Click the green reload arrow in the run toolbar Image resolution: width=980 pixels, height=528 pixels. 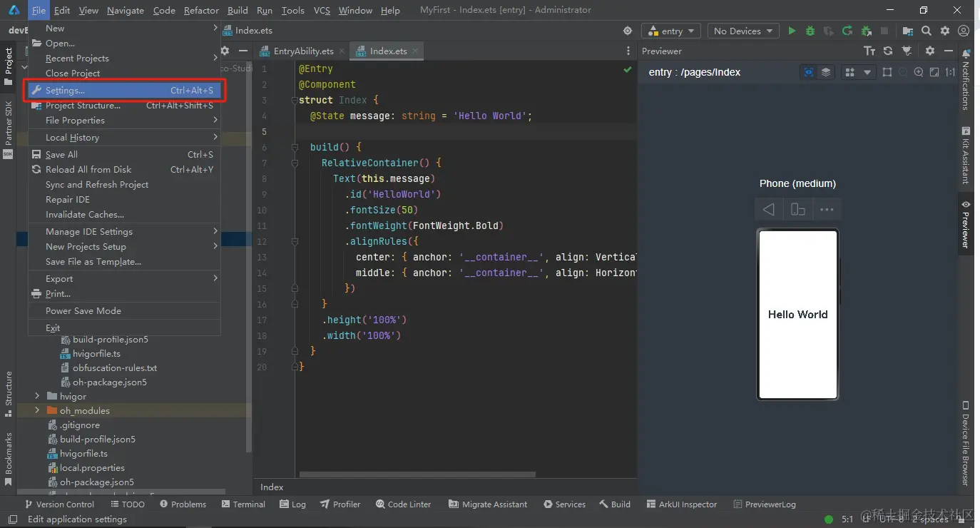click(847, 31)
